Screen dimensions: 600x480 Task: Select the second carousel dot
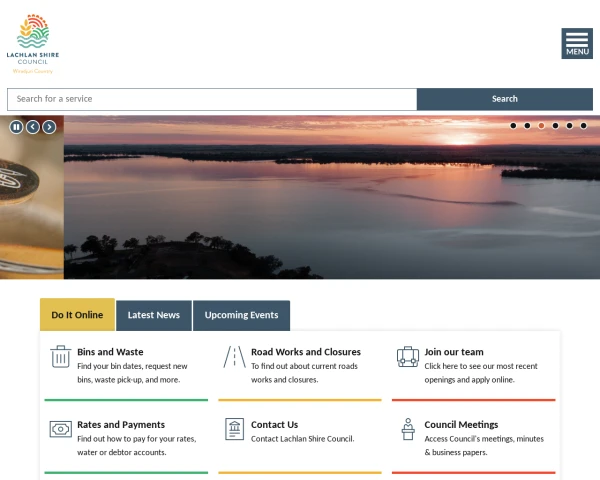[527, 126]
